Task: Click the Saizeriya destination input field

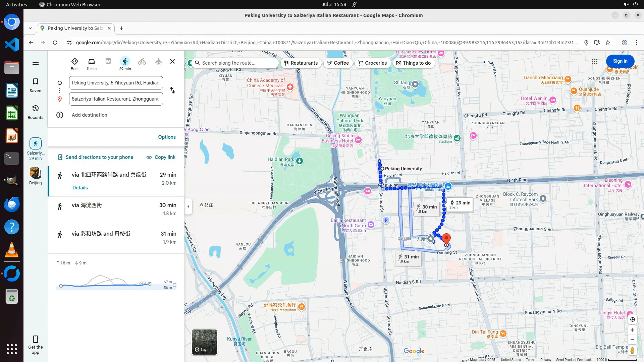Action: click(116, 99)
